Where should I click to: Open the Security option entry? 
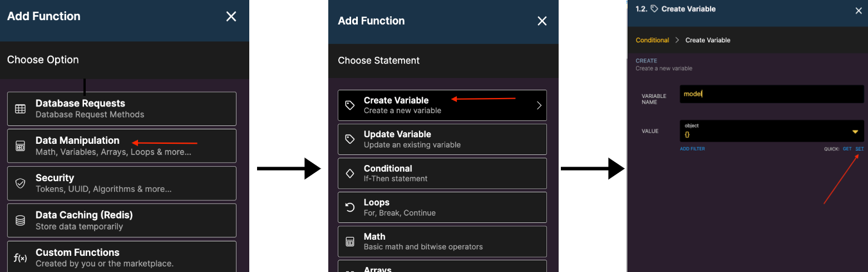coord(122,183)
